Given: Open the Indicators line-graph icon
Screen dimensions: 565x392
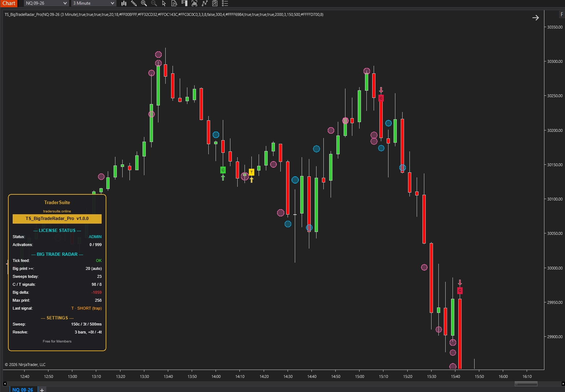Looking at the screenshot, I should pyautogui.click(x=205, y=3).
